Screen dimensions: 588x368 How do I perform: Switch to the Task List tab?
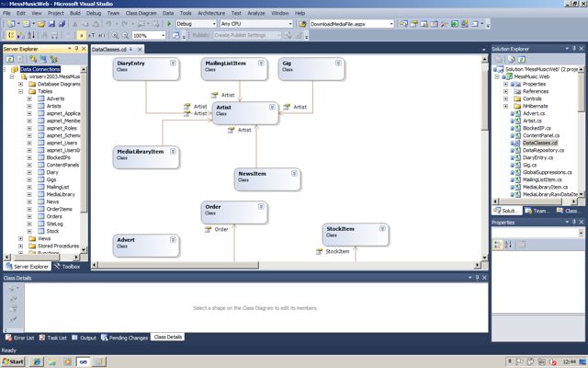tap(53, 338)
